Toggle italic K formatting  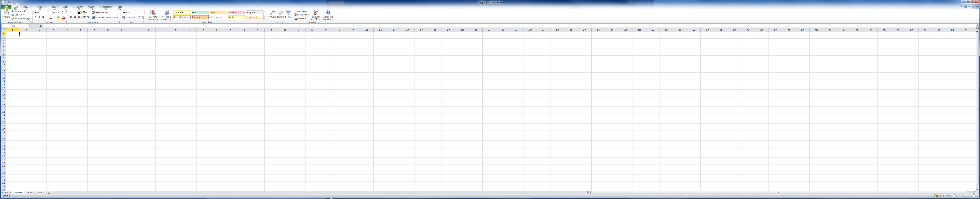click(x=39, y=18)
